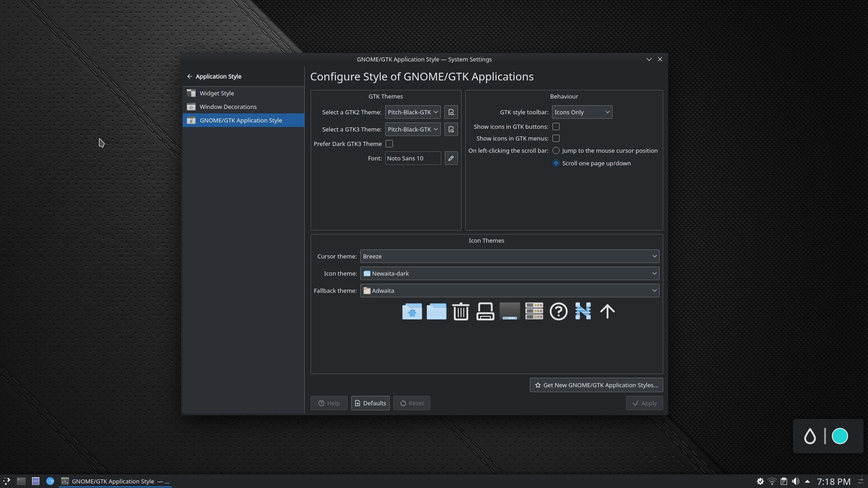Screen dimensions: 868x488
Task: Open the terminal icon in taskbar
Action: [21, 481]
